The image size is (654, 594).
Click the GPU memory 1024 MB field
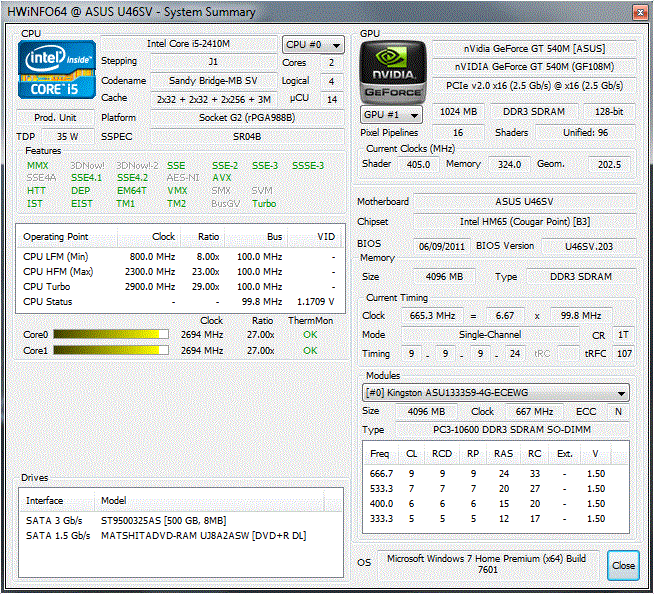(458, 112)
